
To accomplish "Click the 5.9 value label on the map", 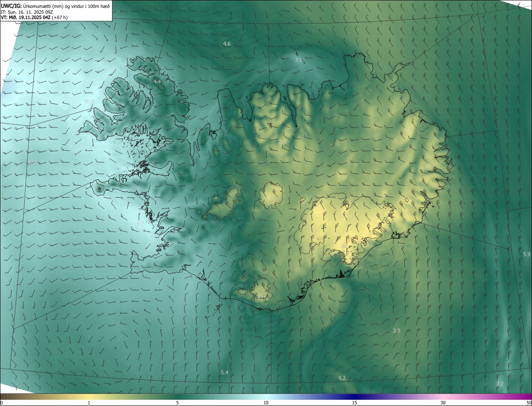I will (527, 254).
